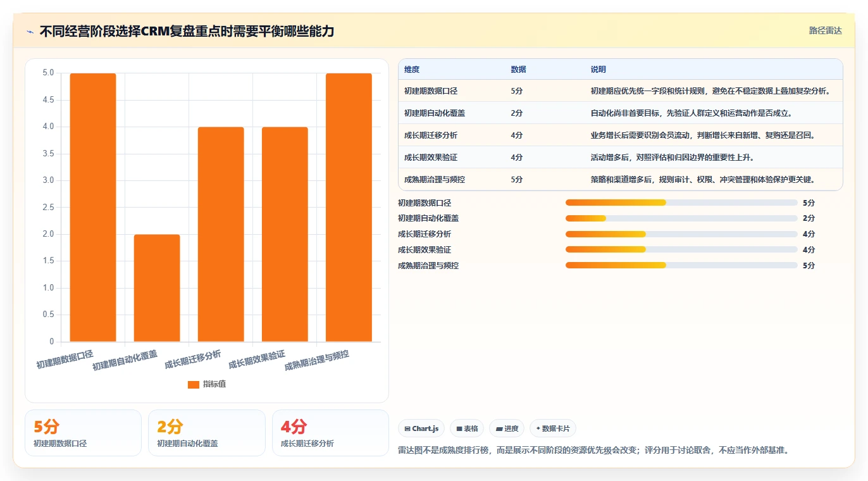Click the y-axis tick label 5.0
This screenshot has width=868, height=481.
(48, 73)
